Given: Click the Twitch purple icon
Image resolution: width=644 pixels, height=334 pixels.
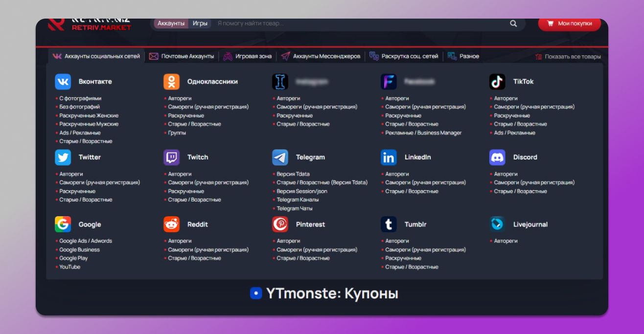Looking at the screenshot, I should pyautogui.click(x=171, y=157).
